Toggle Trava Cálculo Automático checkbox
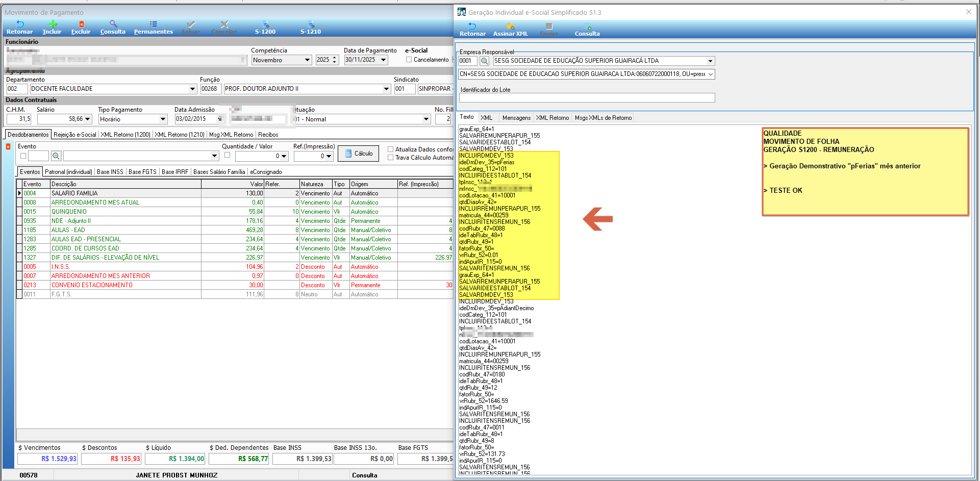Screen dimensions: 980x481 point(391,158)
